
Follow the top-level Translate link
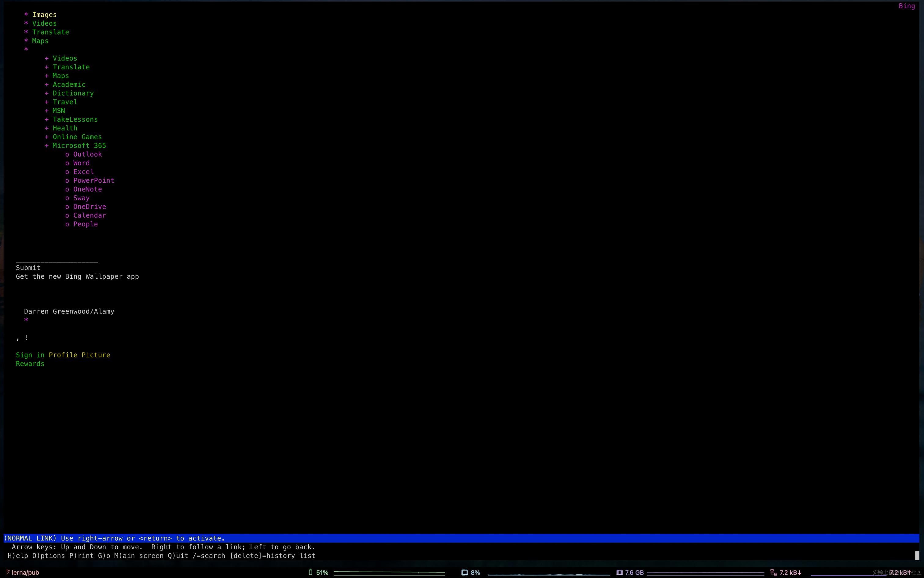[50, 32]
